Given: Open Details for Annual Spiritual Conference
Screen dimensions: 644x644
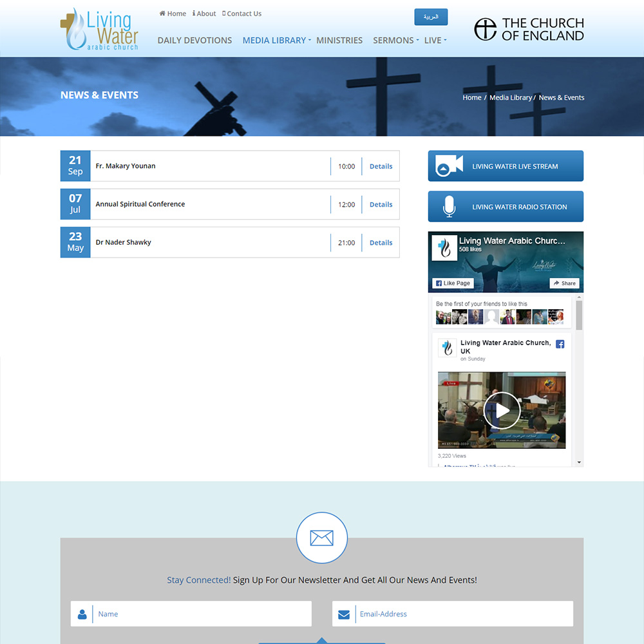Looking at the screenshot, I should (381, 204).
